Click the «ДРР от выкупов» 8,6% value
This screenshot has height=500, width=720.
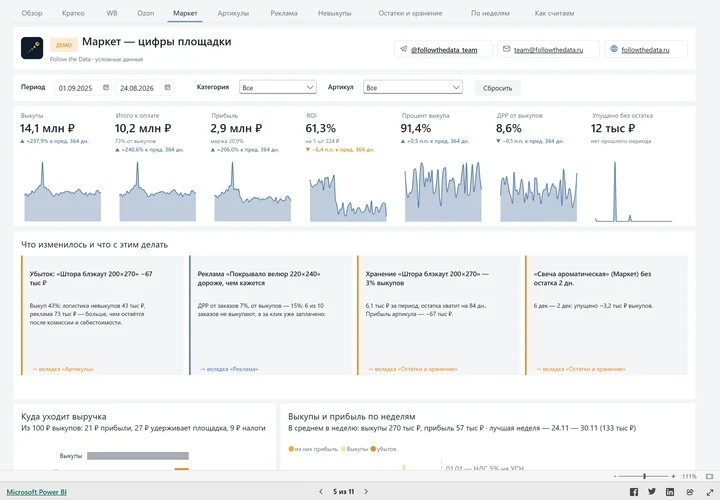[x=508, y=129]
